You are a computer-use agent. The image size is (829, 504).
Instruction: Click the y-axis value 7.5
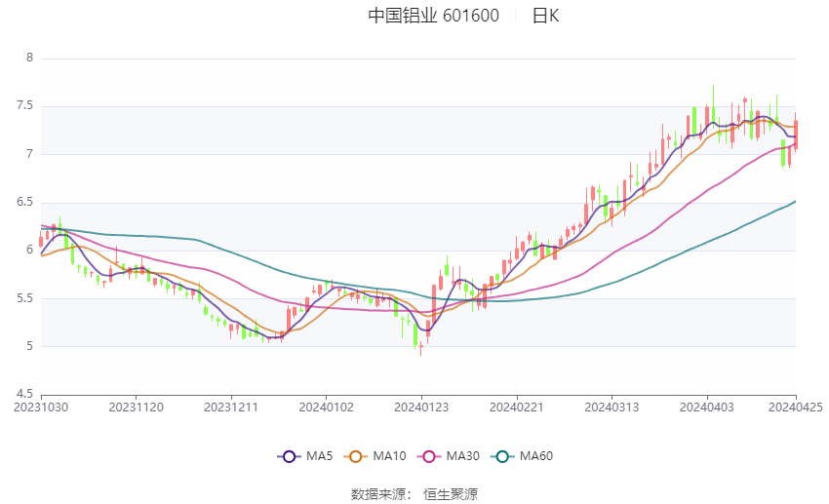coord(24,105)
